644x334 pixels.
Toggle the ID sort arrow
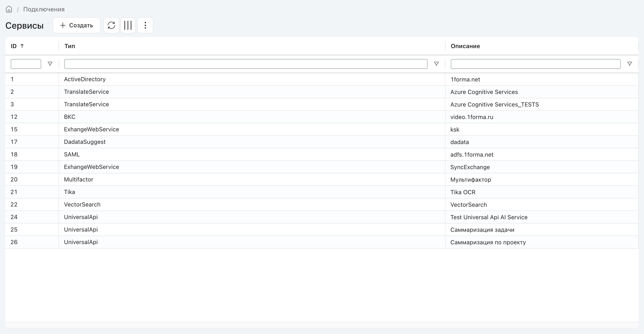tap(22, 46)
